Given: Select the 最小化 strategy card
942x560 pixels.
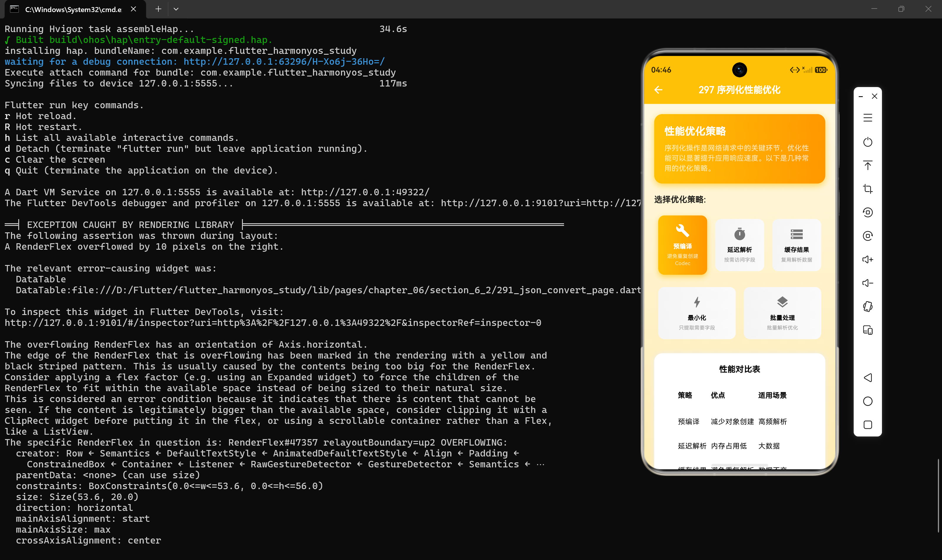Looking at the screenshot, I should pyautogui.click(x=697, y=313).
